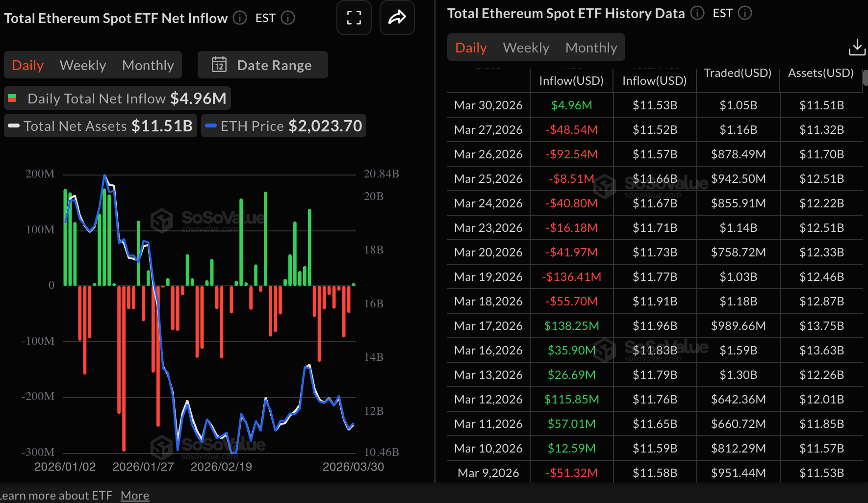
Task: Toggle Daily Total Net Inflow series
Action: pos(117,99)
